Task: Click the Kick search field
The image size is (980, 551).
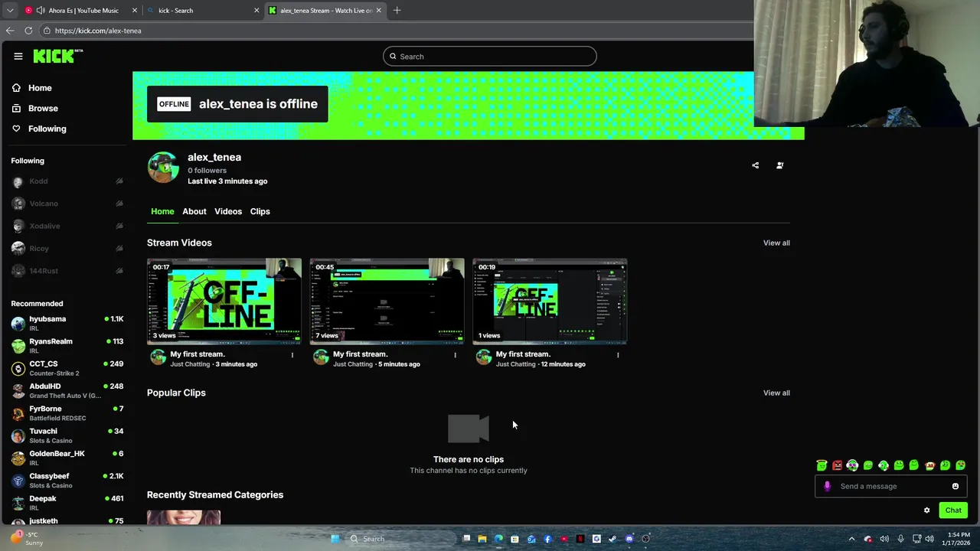Action: [490, 57]
